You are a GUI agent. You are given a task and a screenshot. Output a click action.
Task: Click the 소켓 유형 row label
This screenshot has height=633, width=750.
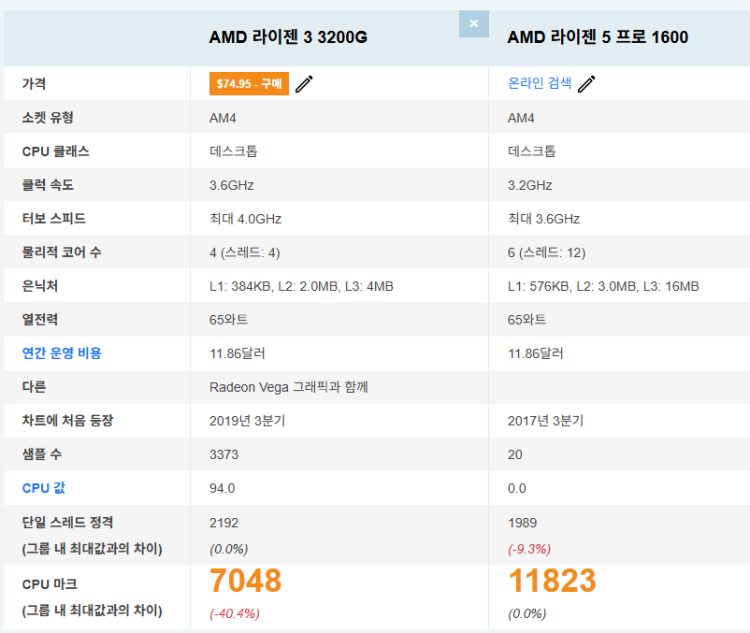pyautogui.click(x=48, y=118)
